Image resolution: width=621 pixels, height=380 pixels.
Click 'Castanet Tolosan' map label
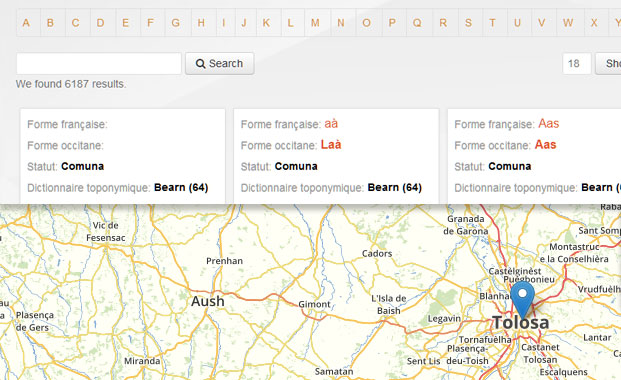(540, 353)
